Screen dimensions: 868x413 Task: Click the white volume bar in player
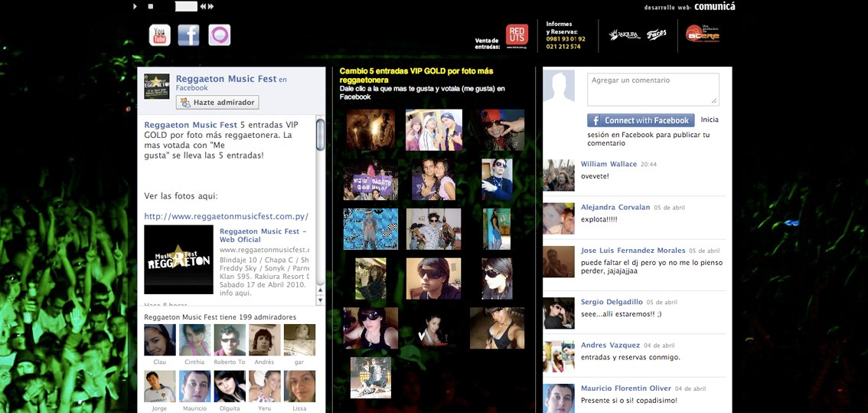point(186,7)
